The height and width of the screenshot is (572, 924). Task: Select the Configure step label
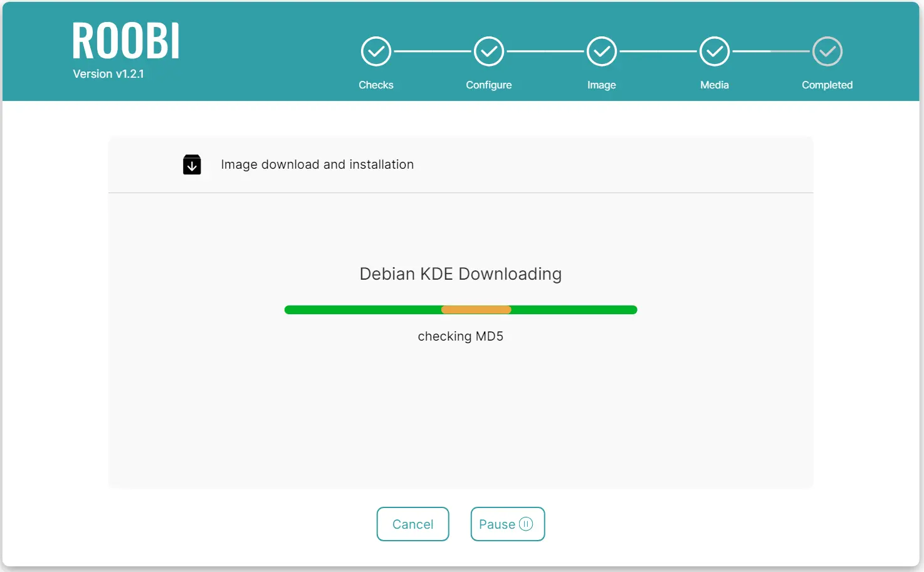(x=489, y=85)
